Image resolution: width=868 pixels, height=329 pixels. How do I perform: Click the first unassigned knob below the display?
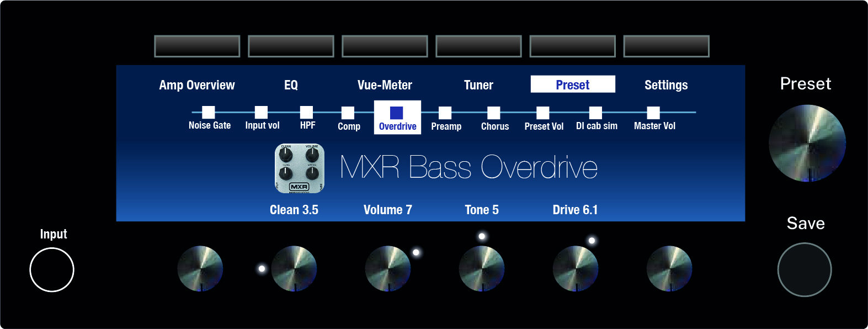point(200,269)
